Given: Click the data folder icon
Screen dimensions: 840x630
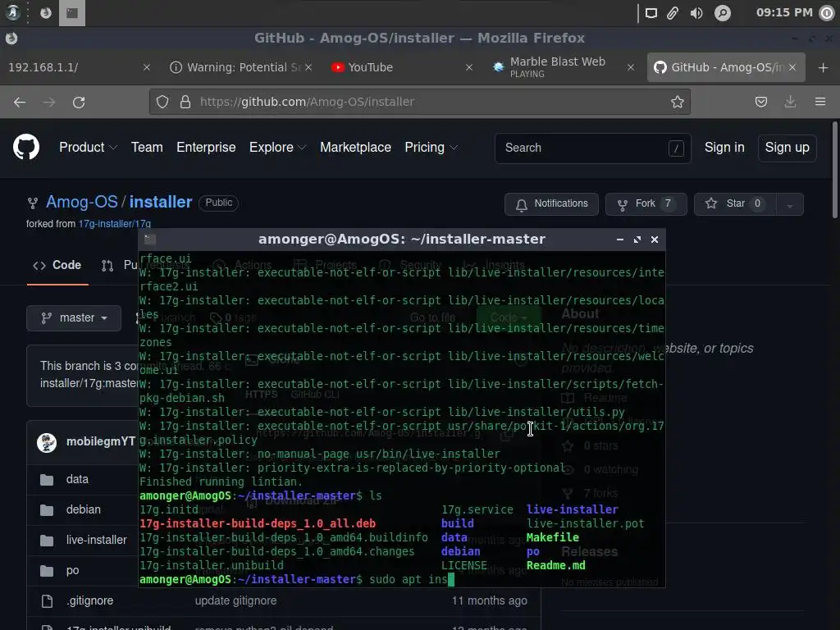Looking at the screenshot, I should [47, 479].
